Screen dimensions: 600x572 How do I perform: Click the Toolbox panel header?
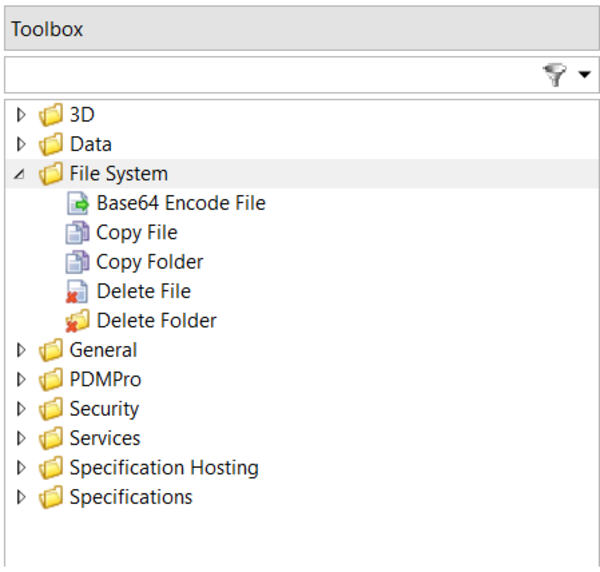300,29
